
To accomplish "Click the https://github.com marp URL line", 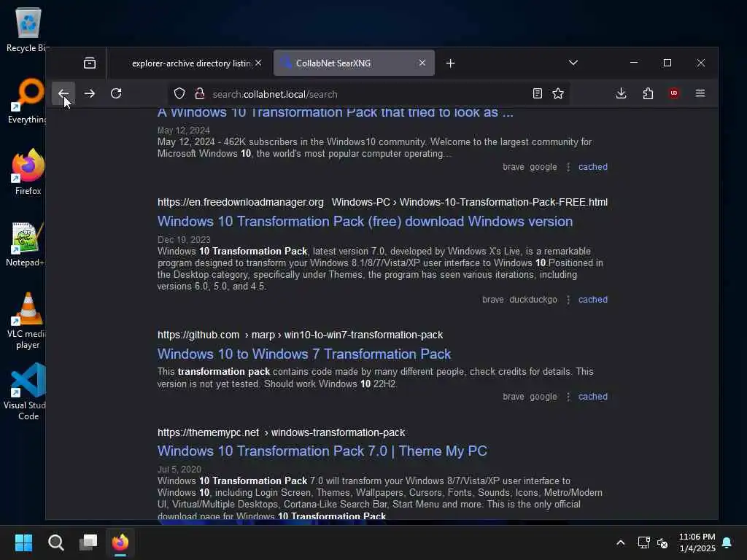I will 300,335.
